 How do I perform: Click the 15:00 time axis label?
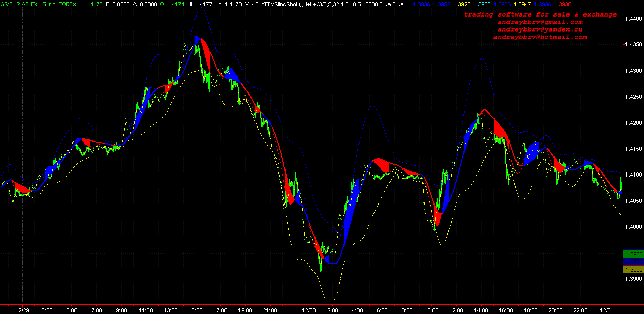click(x=196, y=310)
